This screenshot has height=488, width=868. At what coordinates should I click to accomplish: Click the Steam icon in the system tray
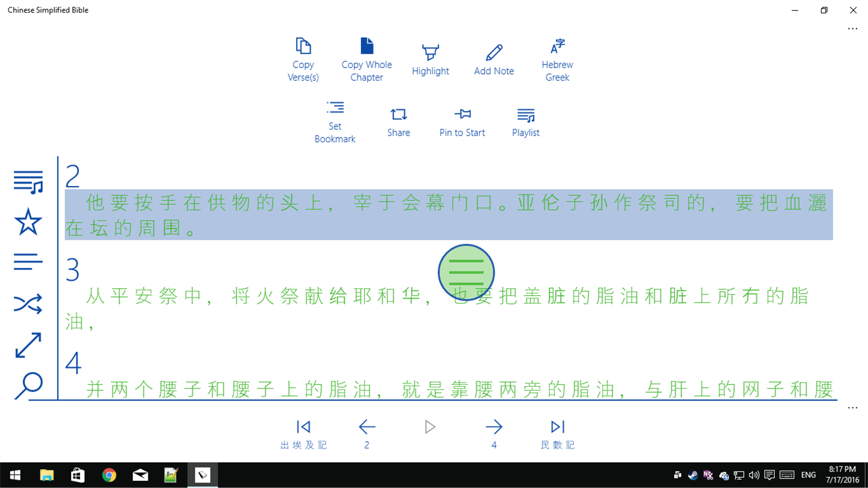tap(693, 475)
